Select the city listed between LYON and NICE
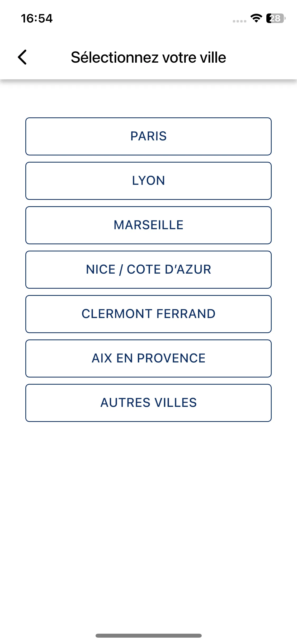Viewport: 297px width, 644px height. (x=148, y=225)
